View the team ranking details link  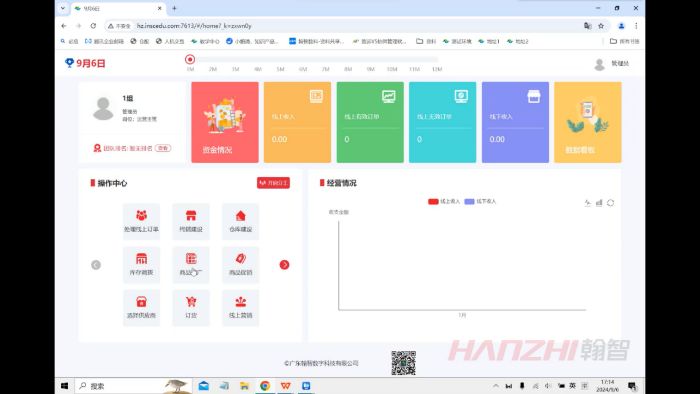[x=163, y=148]
